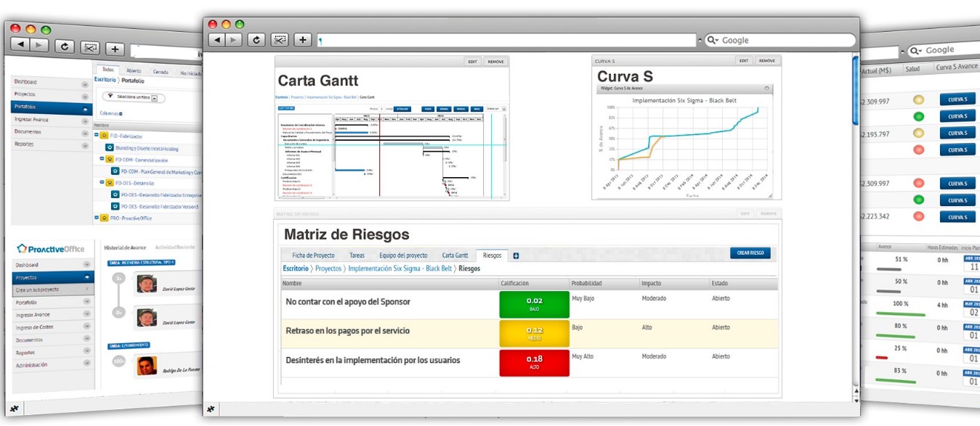Switch to the Carta Gantt tab
This screenshot has width=980, height=426.
pyautogui.click(x=455, y=255)
